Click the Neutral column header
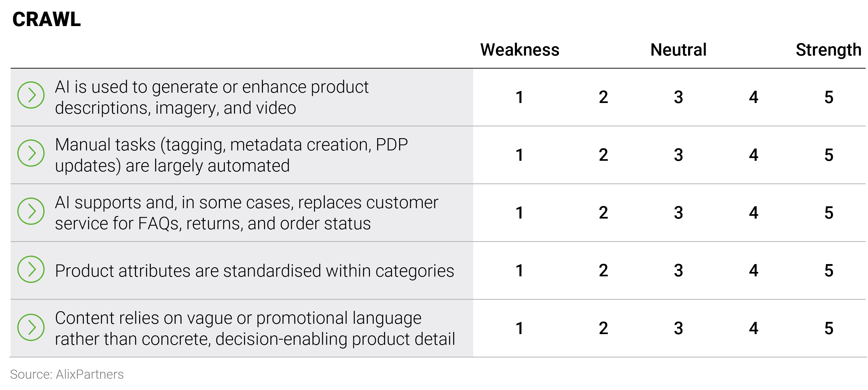The image size is (868, 390). (x=678, y=50)
